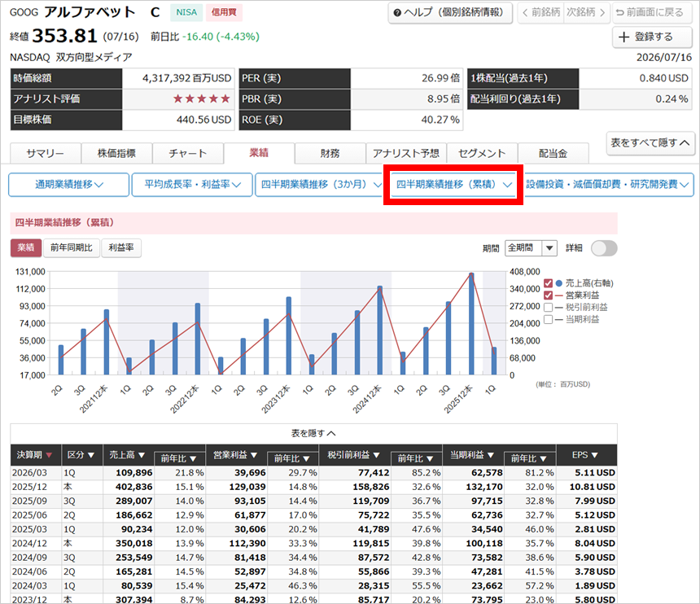700x604 pixels.
Task: Open the アナリスト予想 tab
Action: 406,153
